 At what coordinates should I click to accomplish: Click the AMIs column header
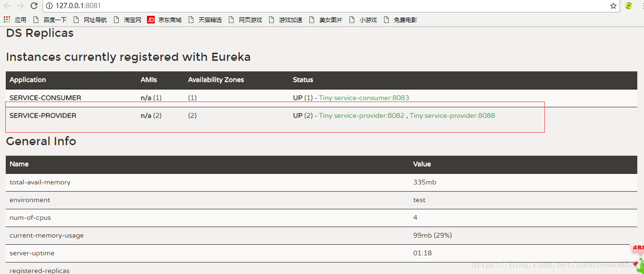[x=149, y=80]
